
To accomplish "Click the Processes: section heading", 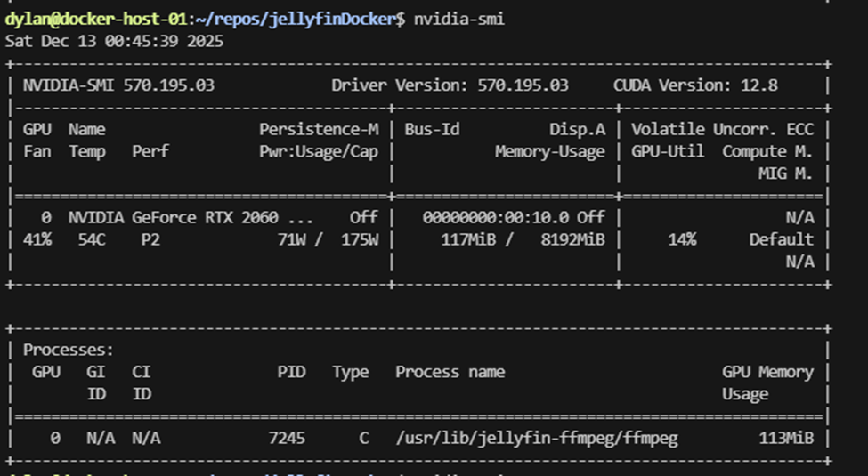I will coord(69,350).
